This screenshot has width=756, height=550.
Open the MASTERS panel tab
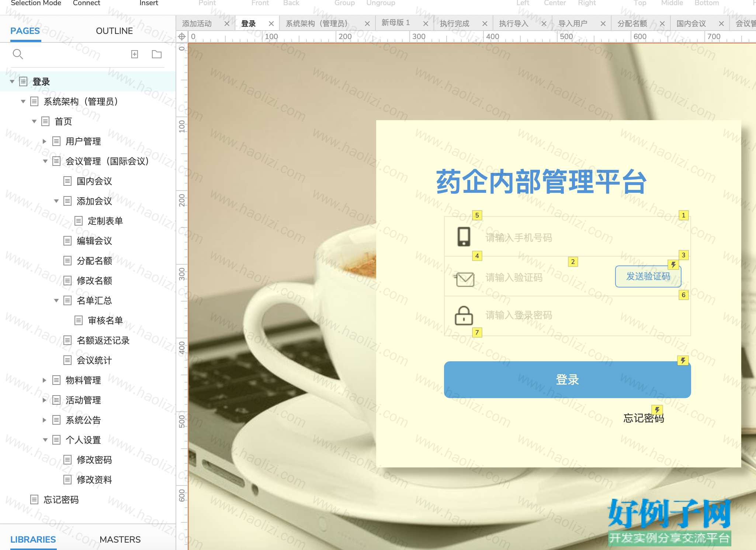tap(120, 539)
